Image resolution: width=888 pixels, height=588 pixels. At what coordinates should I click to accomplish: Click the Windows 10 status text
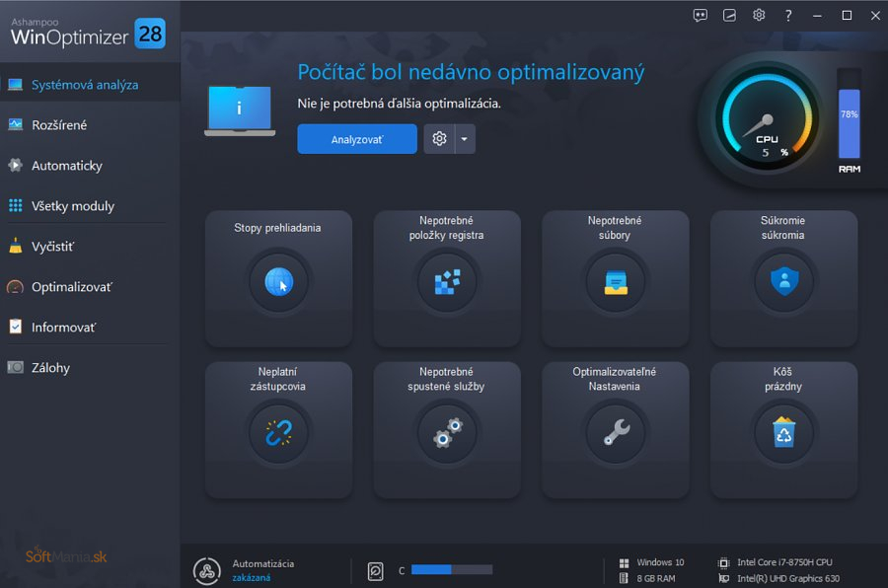coord(660,562)
